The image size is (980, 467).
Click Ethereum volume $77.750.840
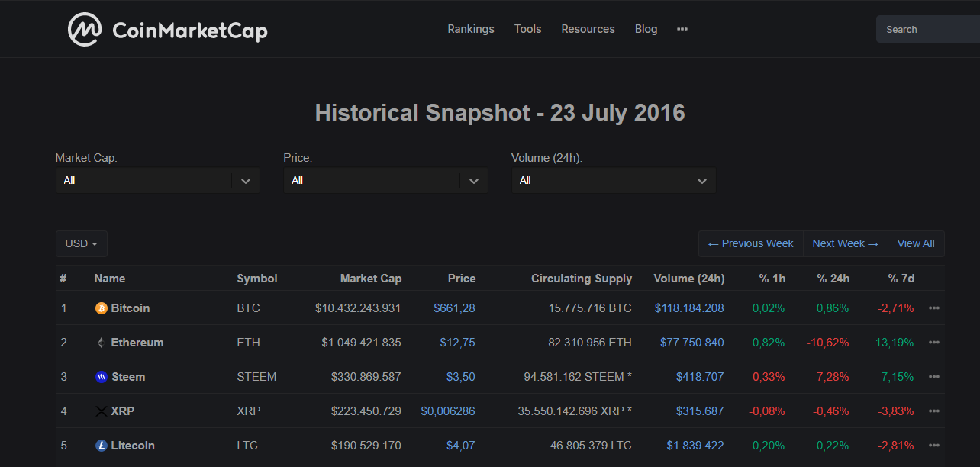coord(692,343)
